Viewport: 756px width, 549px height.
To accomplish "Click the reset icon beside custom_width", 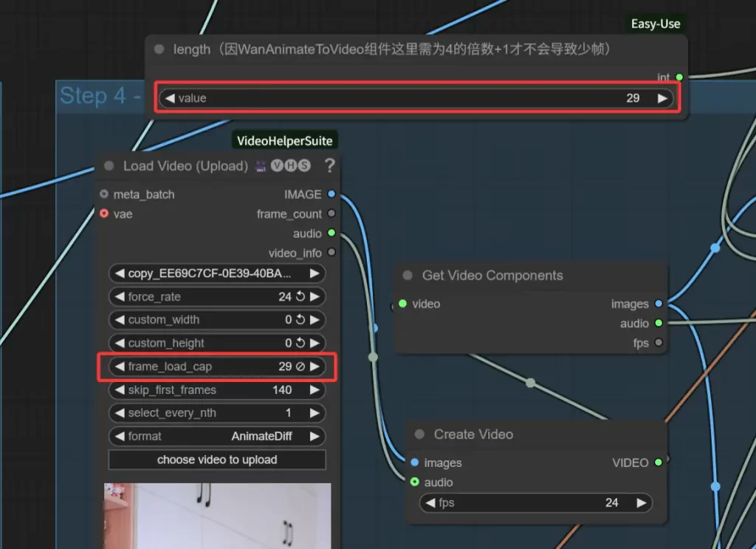I will pos(300,320).
